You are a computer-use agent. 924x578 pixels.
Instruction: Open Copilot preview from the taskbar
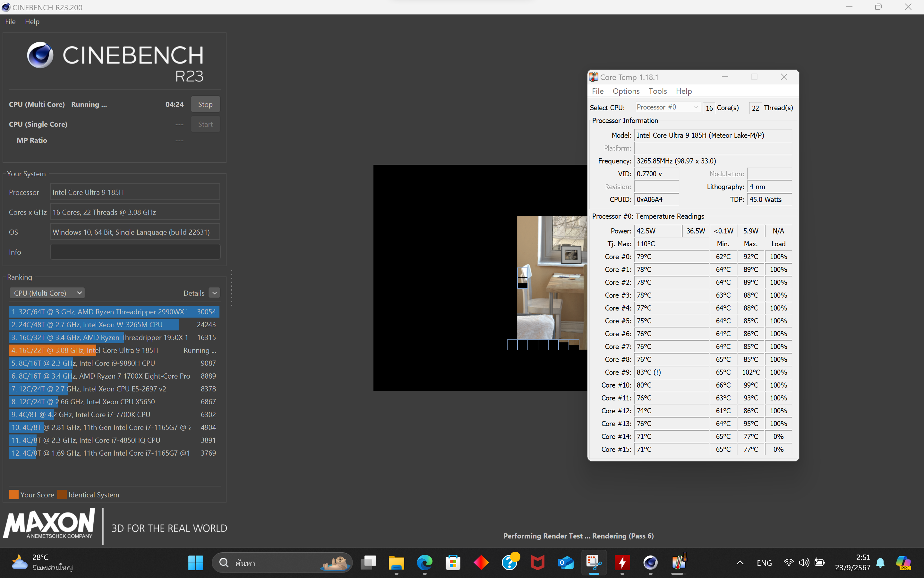tap(903, 563)
